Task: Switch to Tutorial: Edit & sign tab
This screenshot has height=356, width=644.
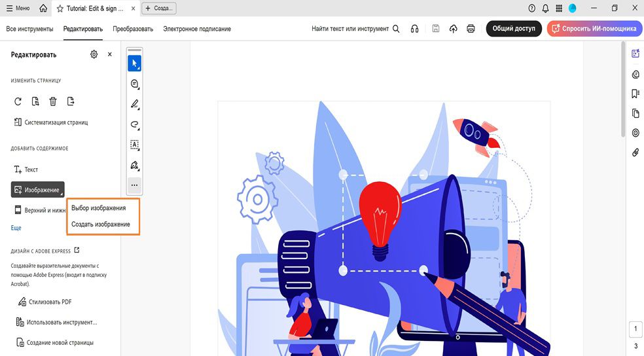Action: (95, 9)
